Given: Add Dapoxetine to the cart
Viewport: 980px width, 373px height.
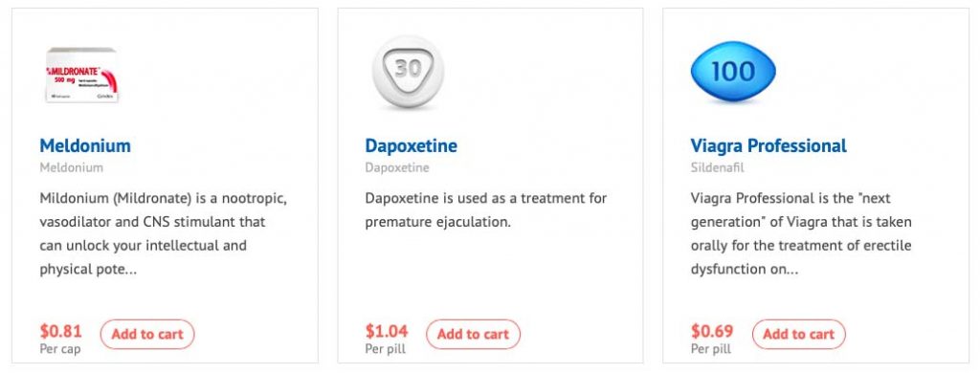Looking at the screenshot, I should 473,334.
